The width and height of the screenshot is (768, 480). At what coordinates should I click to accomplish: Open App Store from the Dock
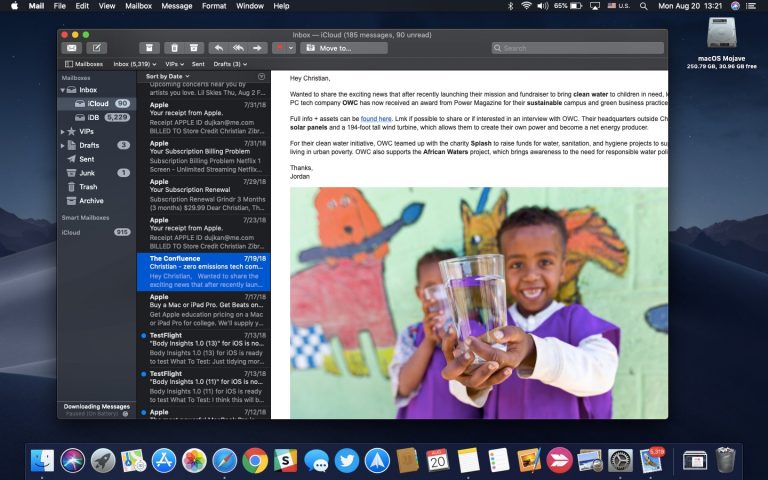click(x=164, y=460)
